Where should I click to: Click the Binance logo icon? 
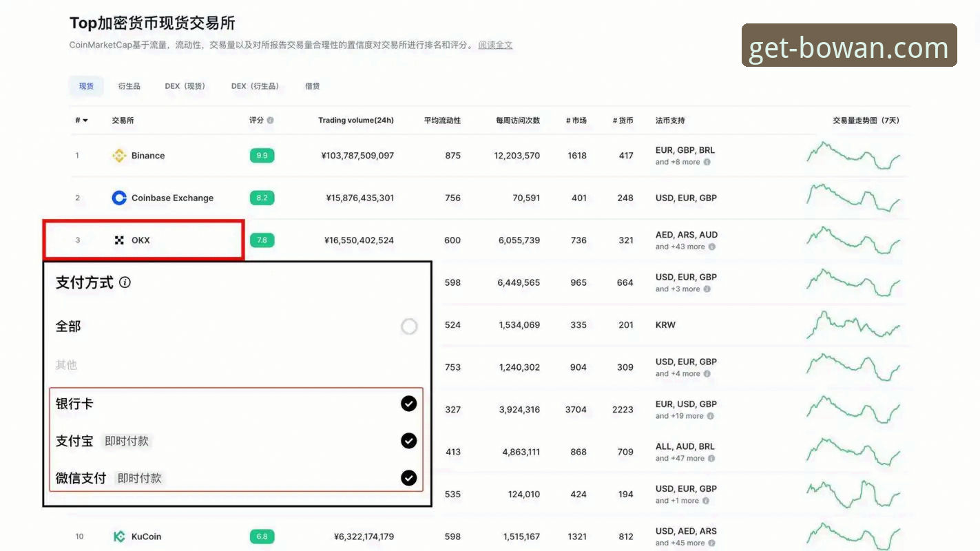point(119,156)
